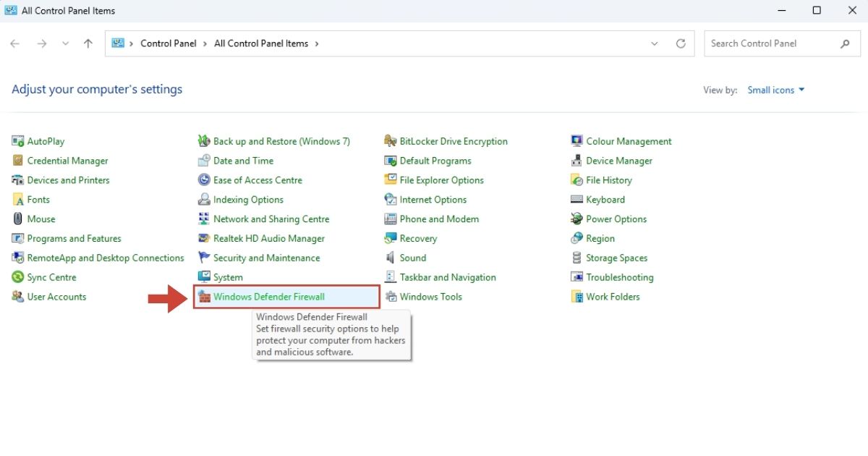This screenshot has width=868, height=456.
Task: Open the Sound speaker icon
Action: point(391,258)
